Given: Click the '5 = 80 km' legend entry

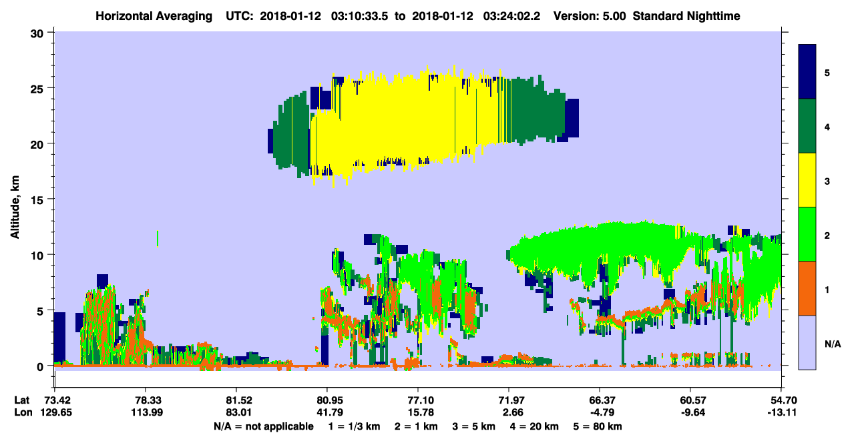Looking at the screenshot, I should point(599,426).
